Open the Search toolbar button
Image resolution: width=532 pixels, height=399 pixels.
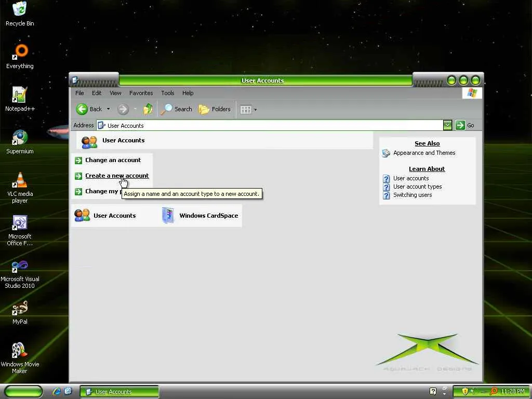point(177,109)
